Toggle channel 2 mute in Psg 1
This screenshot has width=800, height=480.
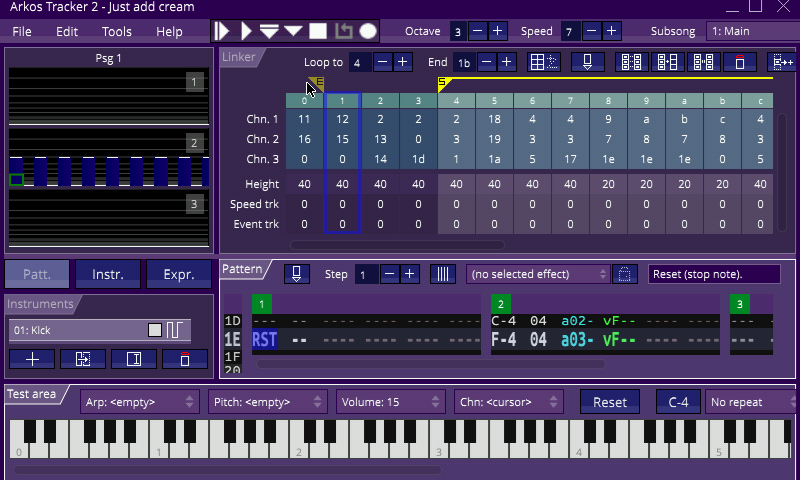click(194, 143)
